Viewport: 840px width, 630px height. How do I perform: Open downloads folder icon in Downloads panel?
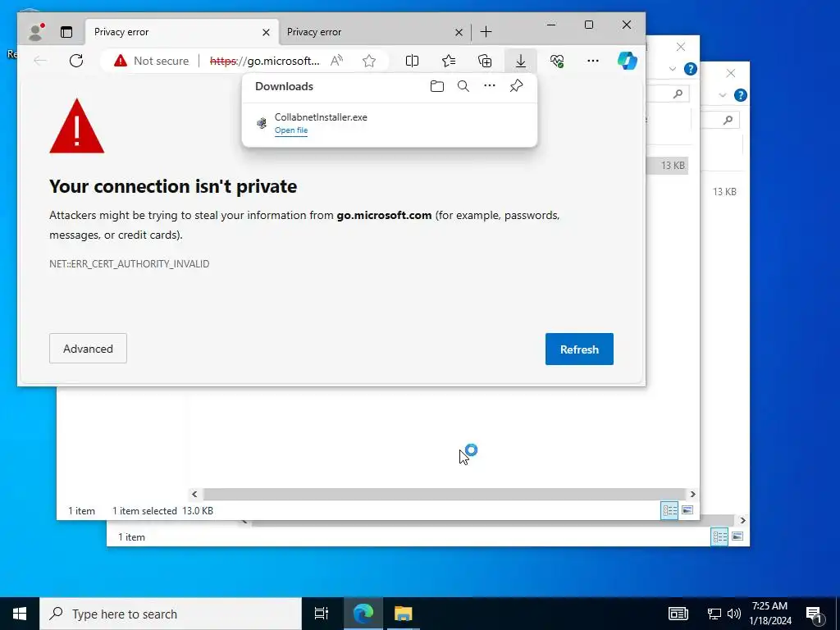437,86
